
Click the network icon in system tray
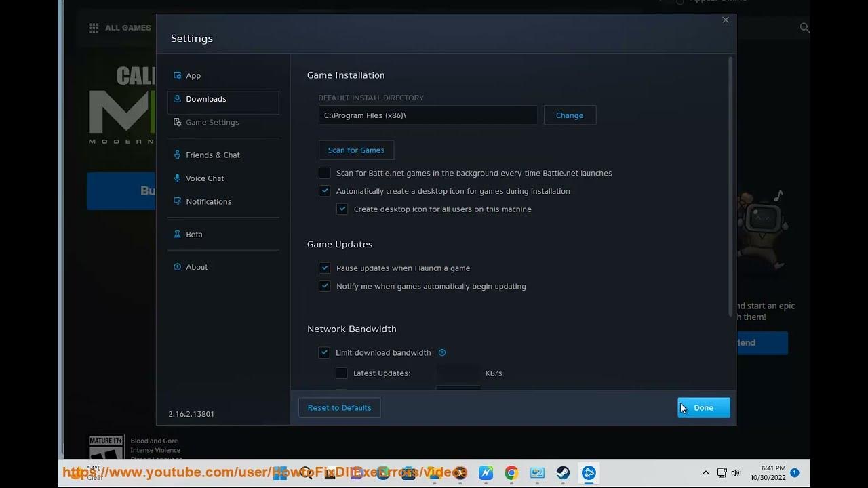[x=722, y=473]
